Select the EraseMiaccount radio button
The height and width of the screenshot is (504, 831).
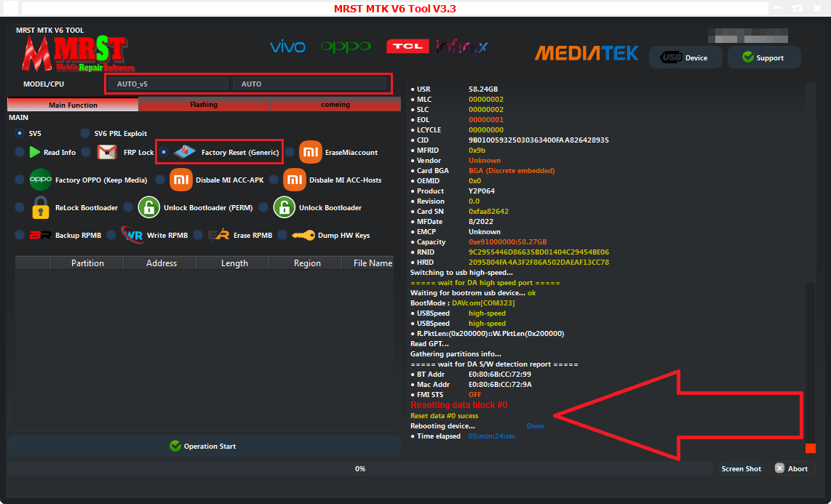(290, 153)
